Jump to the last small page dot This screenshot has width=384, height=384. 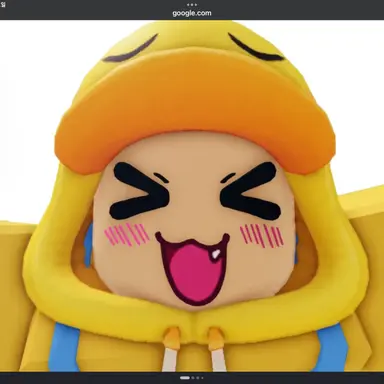tap(202, 378)
